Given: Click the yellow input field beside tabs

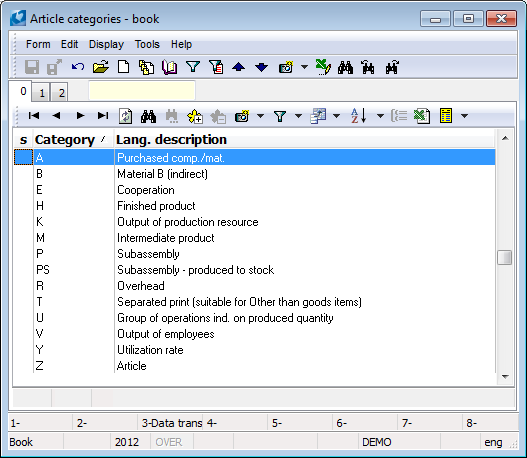Looking at the screenshot, I should click(x=142, y=90).
